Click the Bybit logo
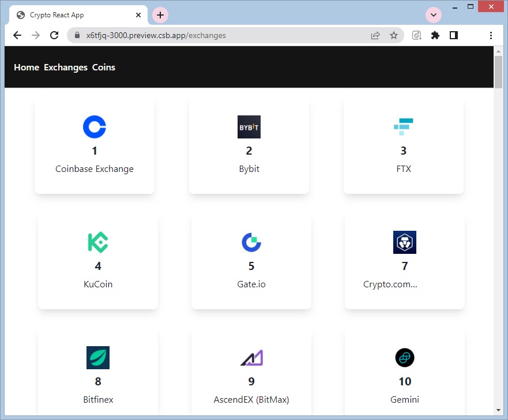 click(249, 127)
